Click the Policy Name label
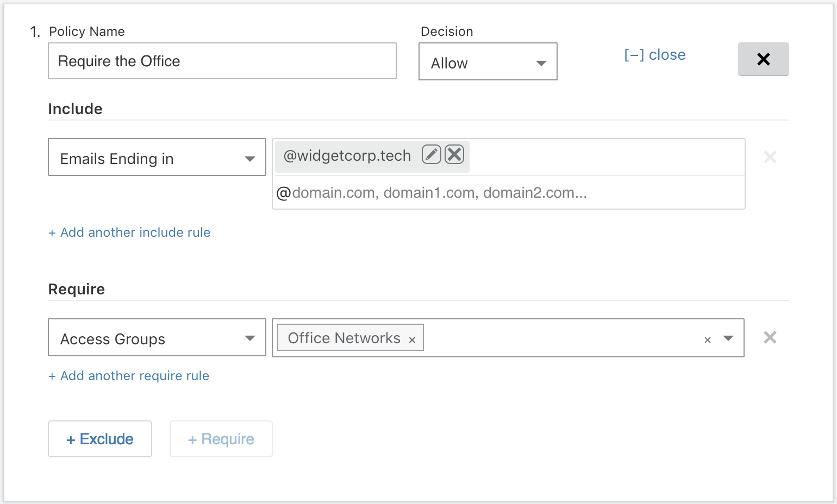 pos(87,31)
